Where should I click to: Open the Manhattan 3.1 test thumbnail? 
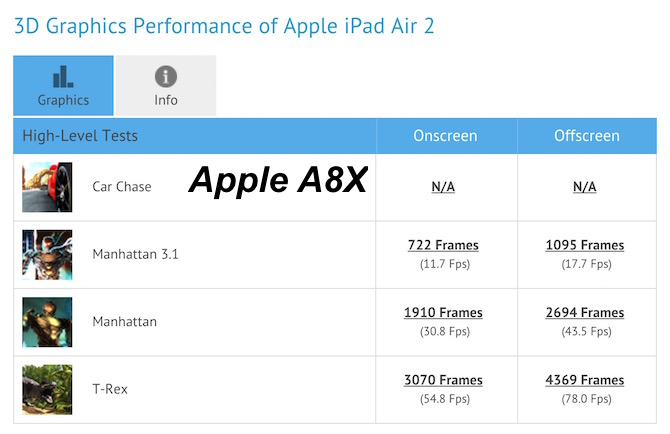pos(47,255)
